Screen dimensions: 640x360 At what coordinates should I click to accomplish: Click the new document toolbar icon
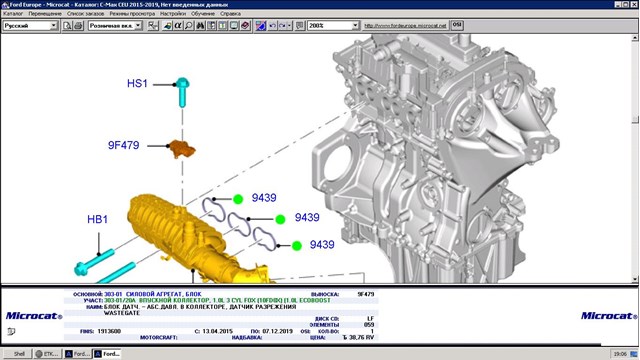point(67,25)
